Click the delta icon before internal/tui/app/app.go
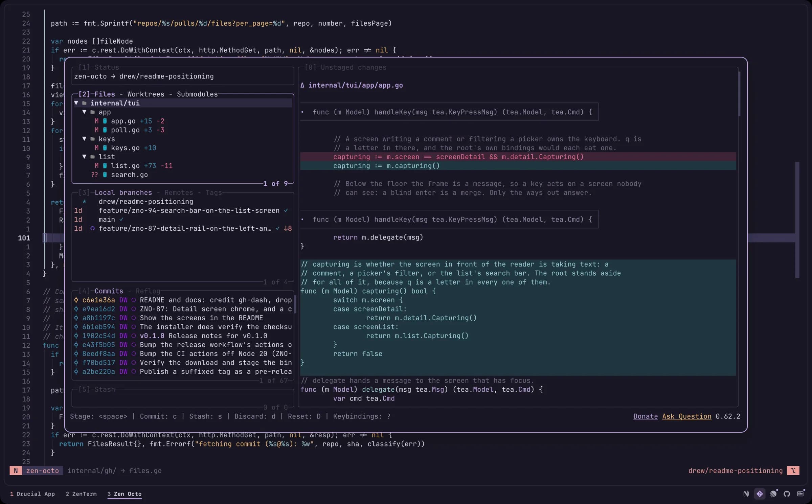The height and width of the screenshot is (504, 812). click(x=302, y=85)
